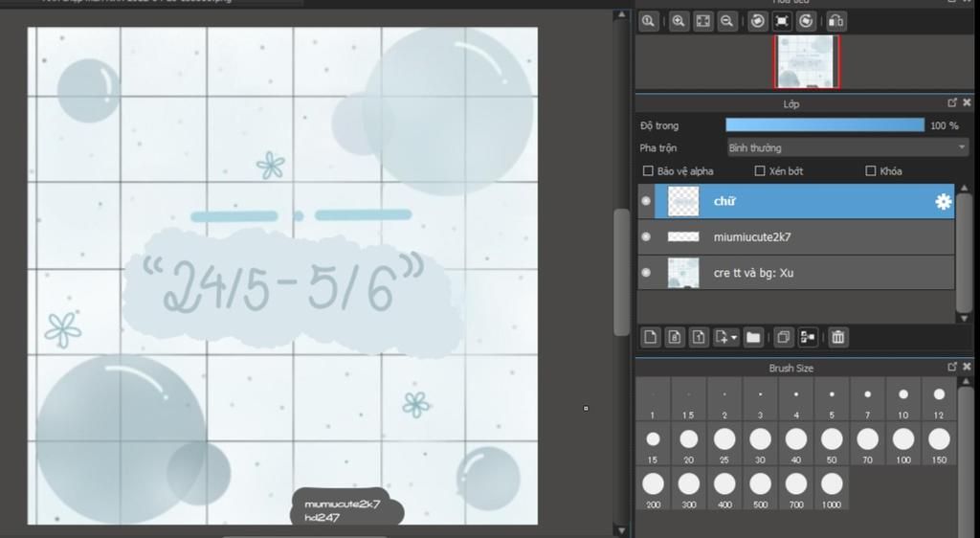Viewport: 980px width, 538px height.
Task: Open the add-layer dropdown arrow
Action: click(x=734, y=337)
